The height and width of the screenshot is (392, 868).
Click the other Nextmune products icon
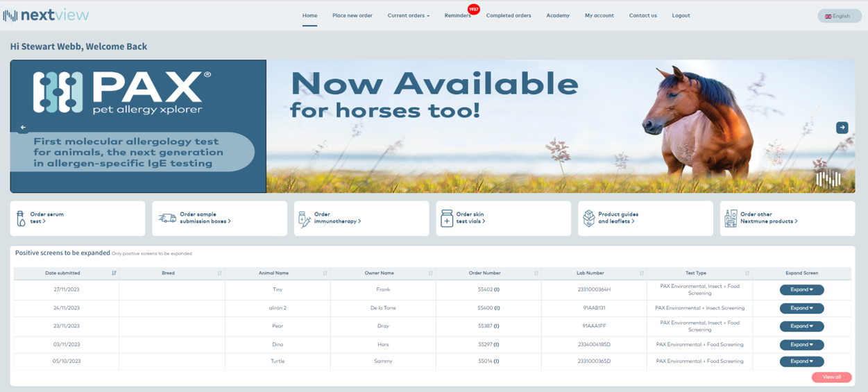point(731,219)
